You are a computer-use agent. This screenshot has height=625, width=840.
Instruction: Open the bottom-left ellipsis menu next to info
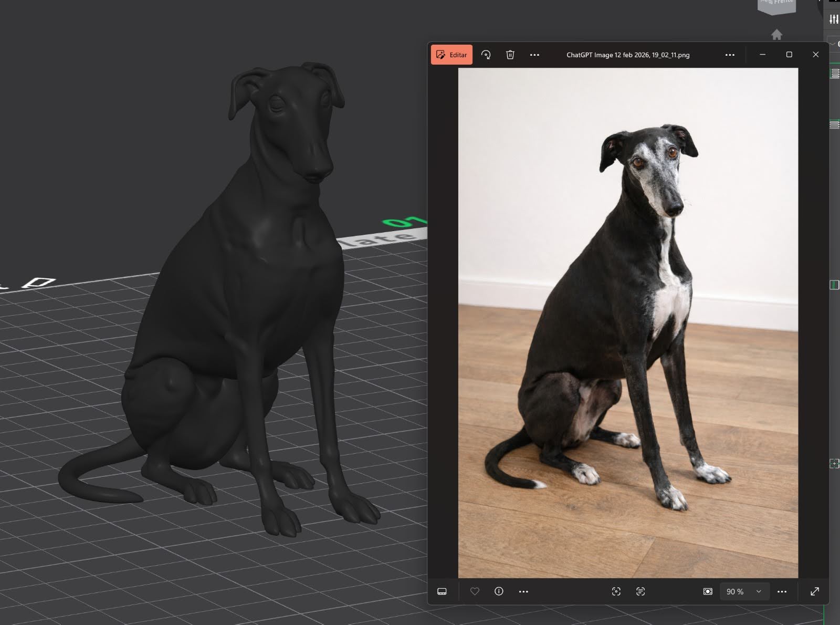tap(523, 591)
